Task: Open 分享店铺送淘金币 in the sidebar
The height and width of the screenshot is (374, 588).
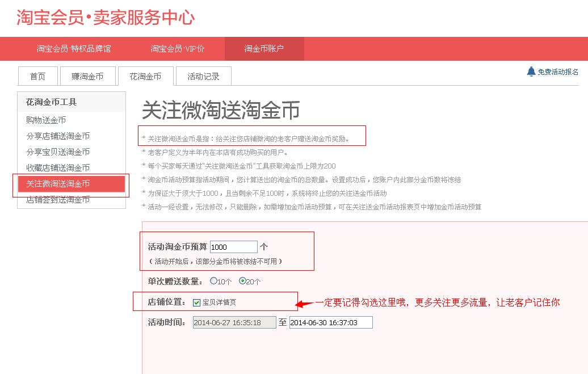Action: point(58,136)
